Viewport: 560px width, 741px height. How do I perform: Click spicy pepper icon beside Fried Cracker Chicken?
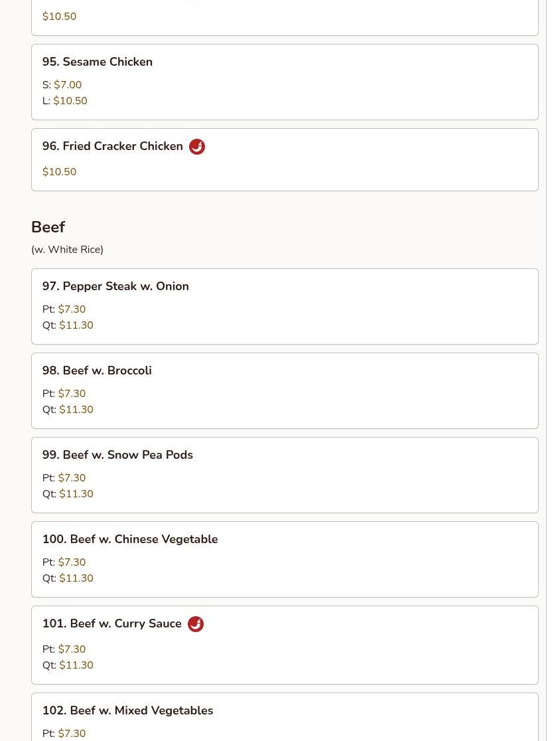(197, 147)
